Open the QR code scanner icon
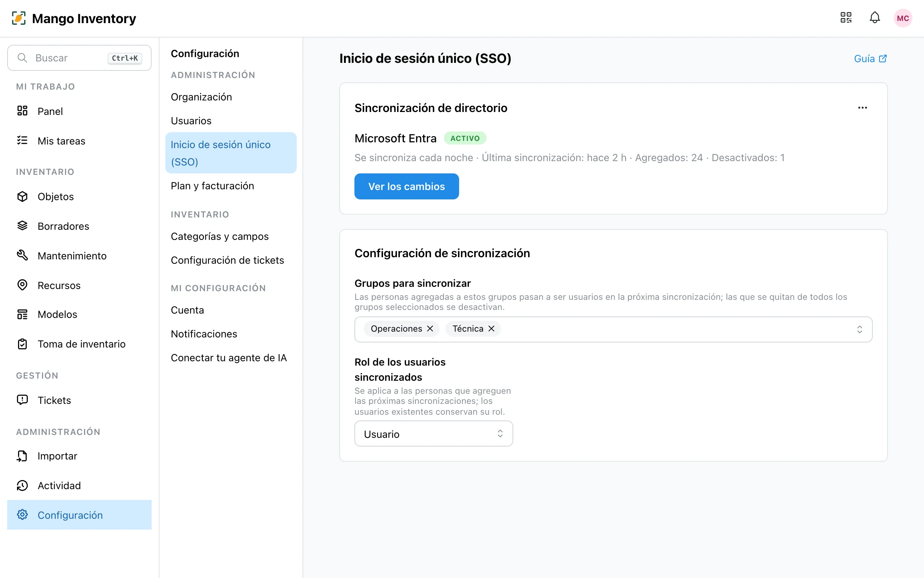Image resolution: width=924 pixels, height=578 pixels. [x=846, y=18]
